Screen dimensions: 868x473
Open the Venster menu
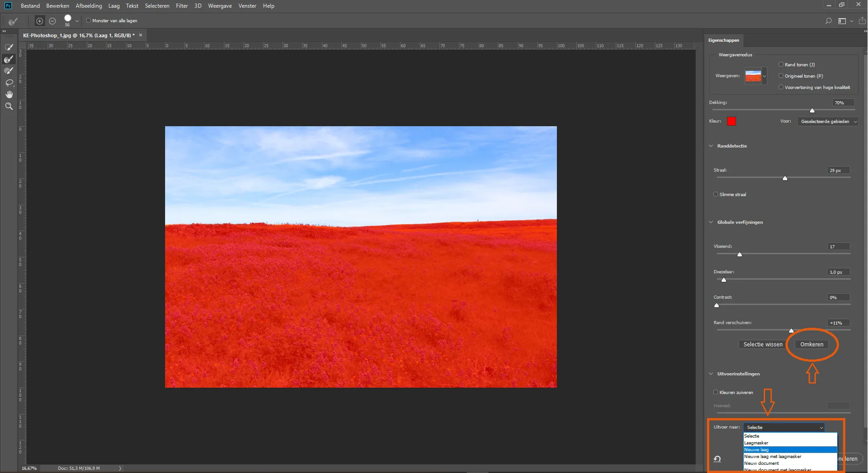(x=247, y=6)
